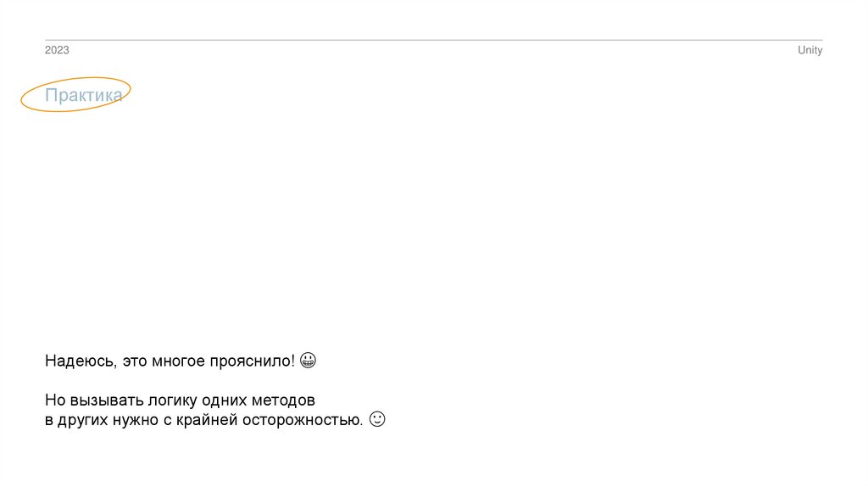Click the word "других"

[x=83, y=420]
